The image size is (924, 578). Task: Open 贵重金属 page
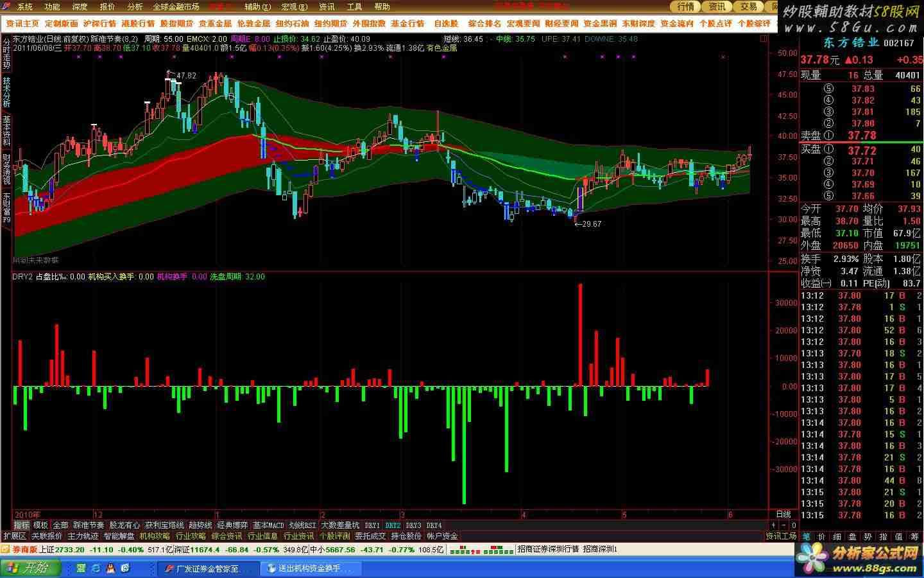click(215, 23)
